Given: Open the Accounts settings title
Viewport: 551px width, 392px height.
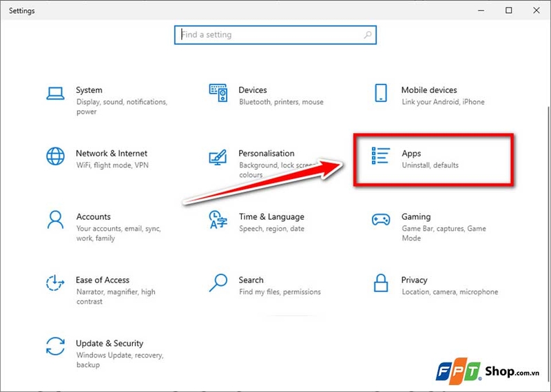Looking at the screenshot, I should point(94,216).
